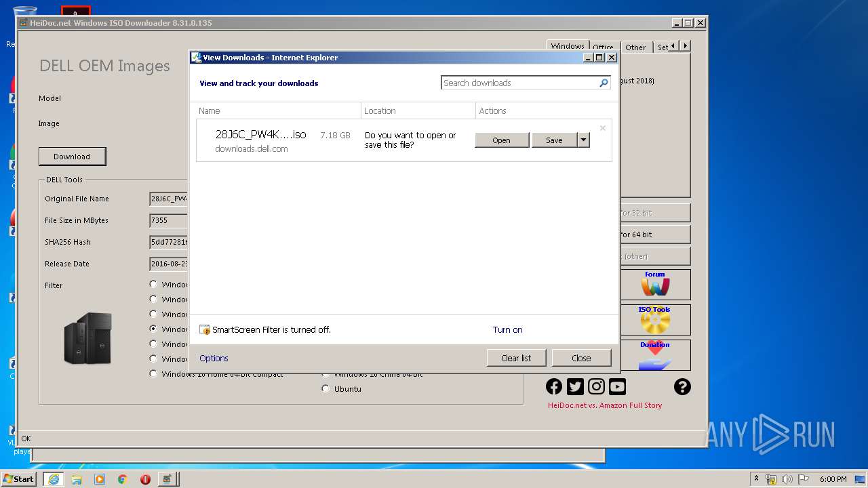Click the File Size in MBytes field
Viewport: 868px width, 488px height.
pyautogui.click(x=168, y=220)
